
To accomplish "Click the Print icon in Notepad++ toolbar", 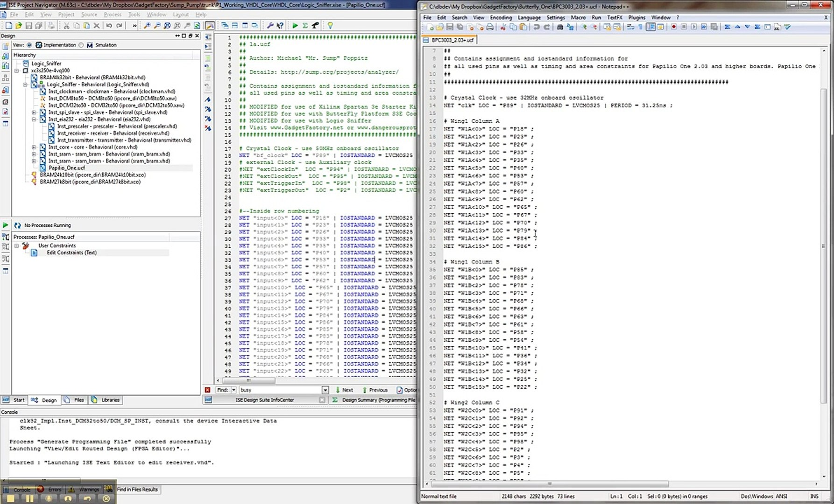I will click(x=490, y=27).
